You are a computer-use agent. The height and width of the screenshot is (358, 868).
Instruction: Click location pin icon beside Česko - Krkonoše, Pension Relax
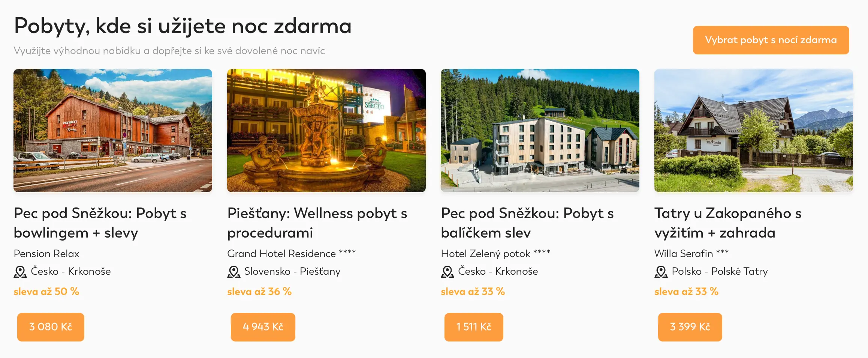coord(20,272)
